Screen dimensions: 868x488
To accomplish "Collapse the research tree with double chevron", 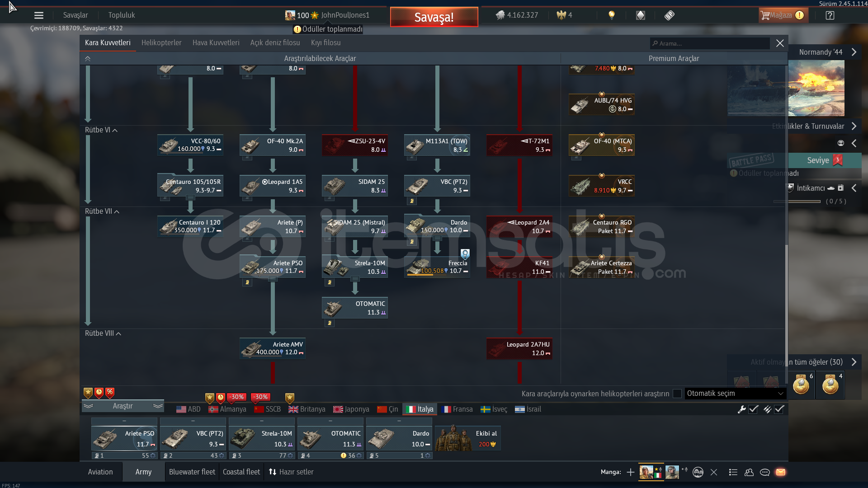I will (88, 58).
